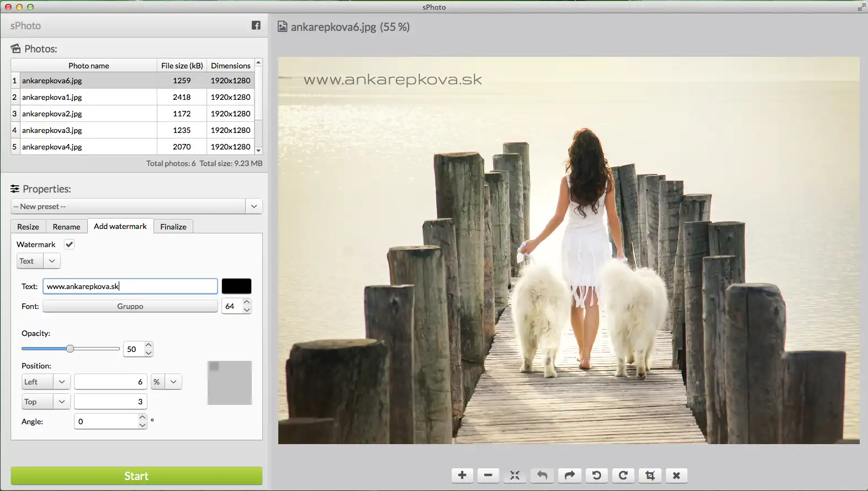Open the New preset dropdown
Screen dimensions: 868x491
click(253, 206)
